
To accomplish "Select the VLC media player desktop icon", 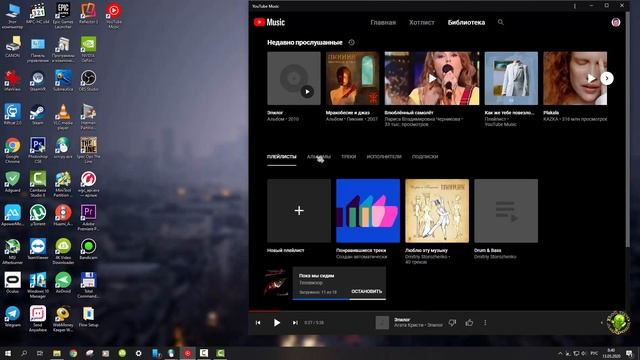I will point(63,117).
